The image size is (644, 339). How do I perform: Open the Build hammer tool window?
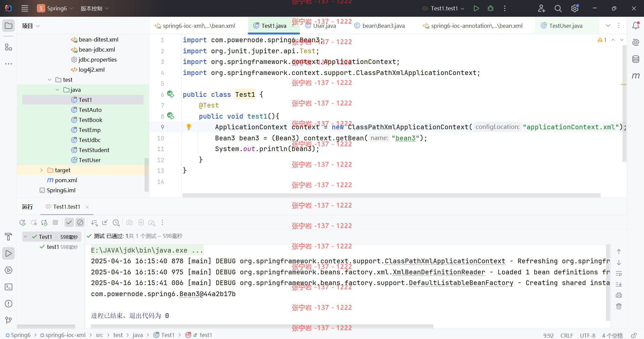click(x=9, y=237)
